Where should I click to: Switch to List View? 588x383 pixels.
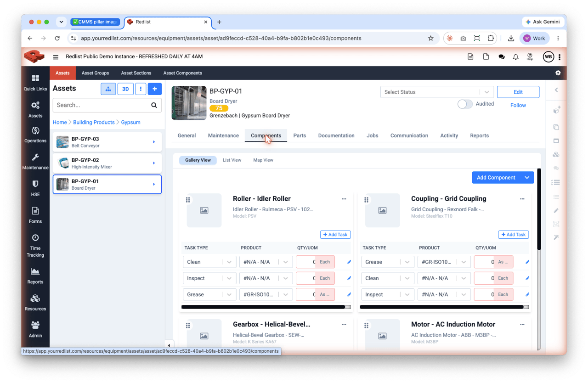(x=232, y=160)
